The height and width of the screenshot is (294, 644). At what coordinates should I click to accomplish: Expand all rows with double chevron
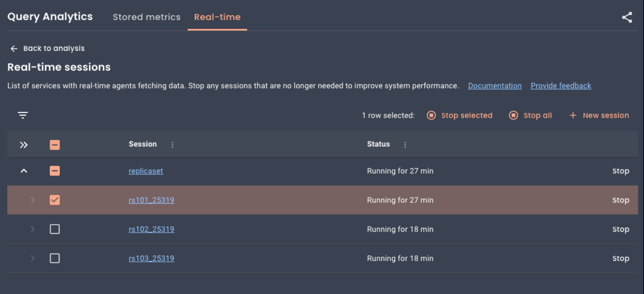[24, 145]
